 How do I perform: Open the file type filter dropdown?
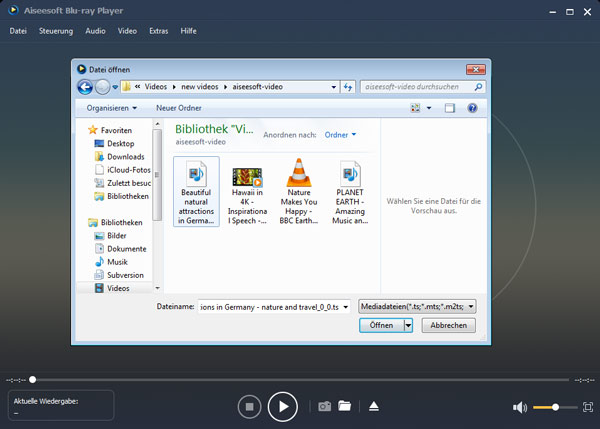[417, 307]
